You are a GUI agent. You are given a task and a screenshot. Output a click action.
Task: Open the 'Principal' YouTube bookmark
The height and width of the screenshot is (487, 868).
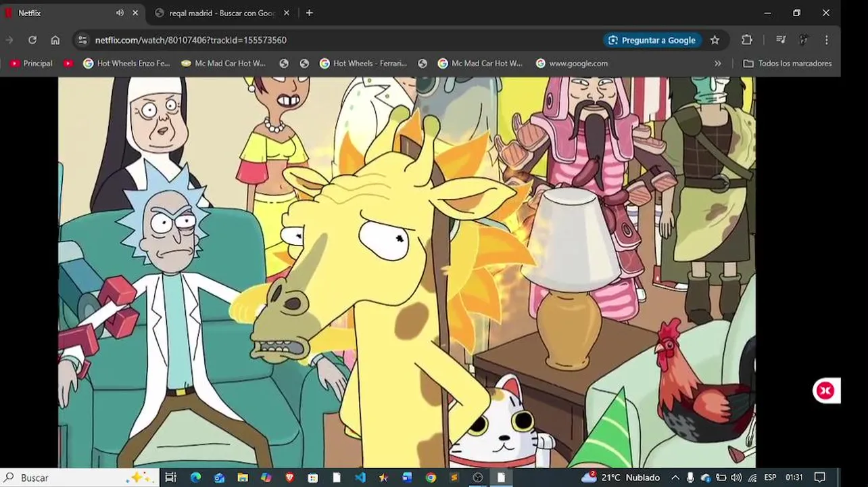pyautogui.click(x=31, y=63)
